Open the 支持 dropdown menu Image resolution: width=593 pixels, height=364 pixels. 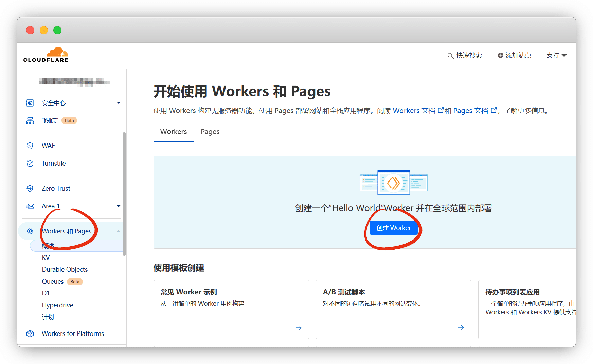coord(556,55)
